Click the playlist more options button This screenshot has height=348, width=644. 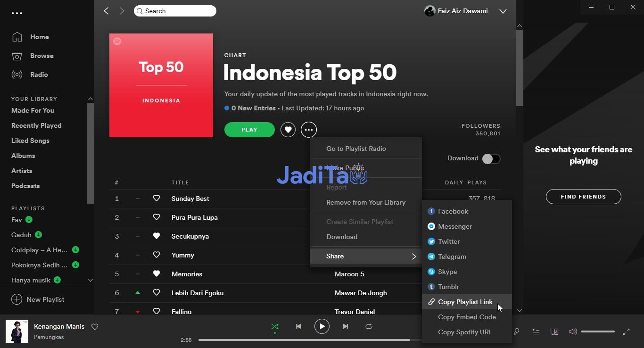[309, 130]
